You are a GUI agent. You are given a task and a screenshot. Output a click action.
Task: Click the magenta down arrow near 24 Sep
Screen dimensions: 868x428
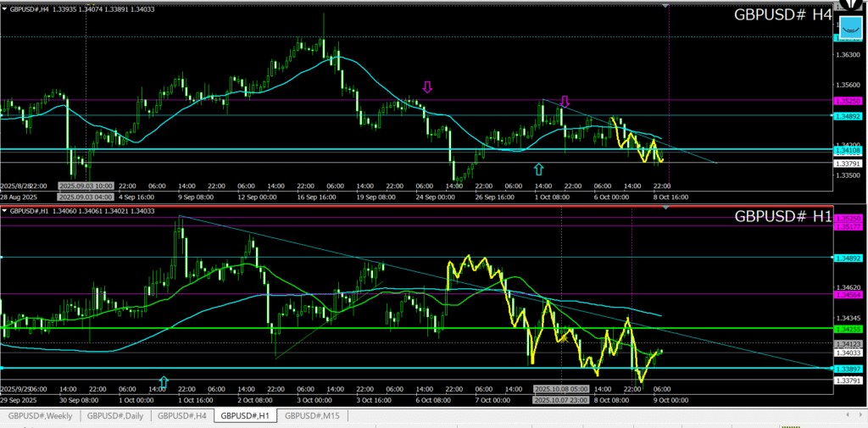(428, 86)
